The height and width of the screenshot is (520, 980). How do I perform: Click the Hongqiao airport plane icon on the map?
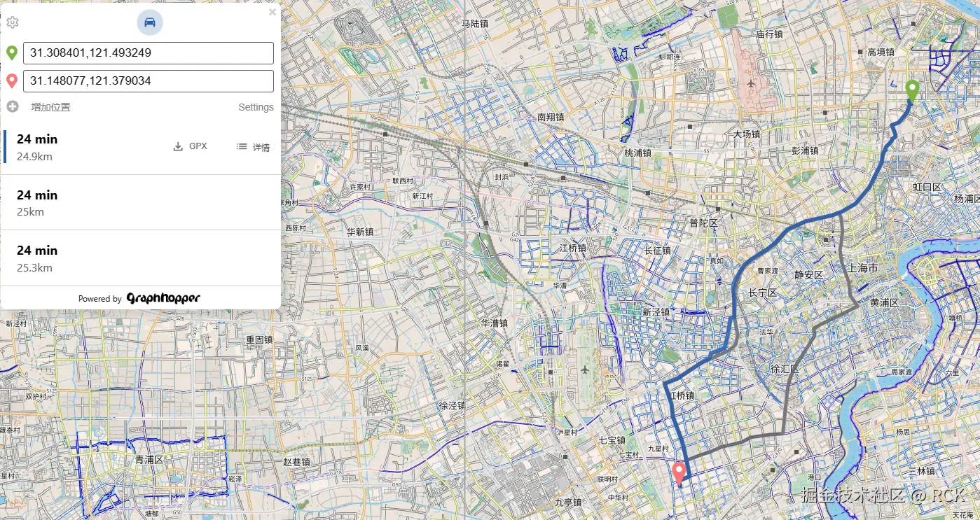coord(585,370)
